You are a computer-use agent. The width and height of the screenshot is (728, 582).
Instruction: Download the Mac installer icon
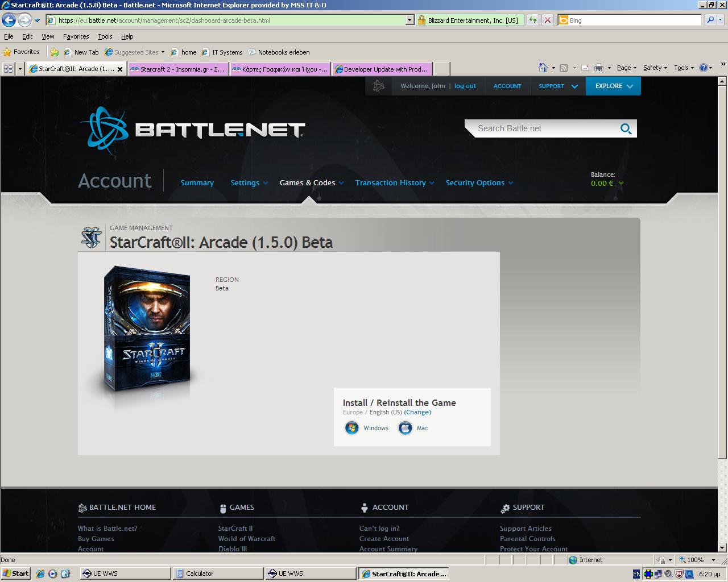pyautogui.click(x=405, y=428)
